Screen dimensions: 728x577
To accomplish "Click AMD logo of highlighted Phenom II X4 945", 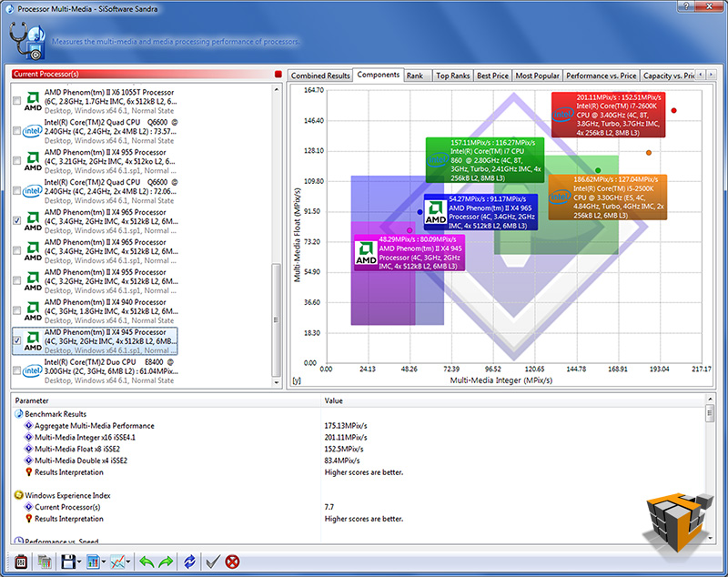I will [33, 341].
